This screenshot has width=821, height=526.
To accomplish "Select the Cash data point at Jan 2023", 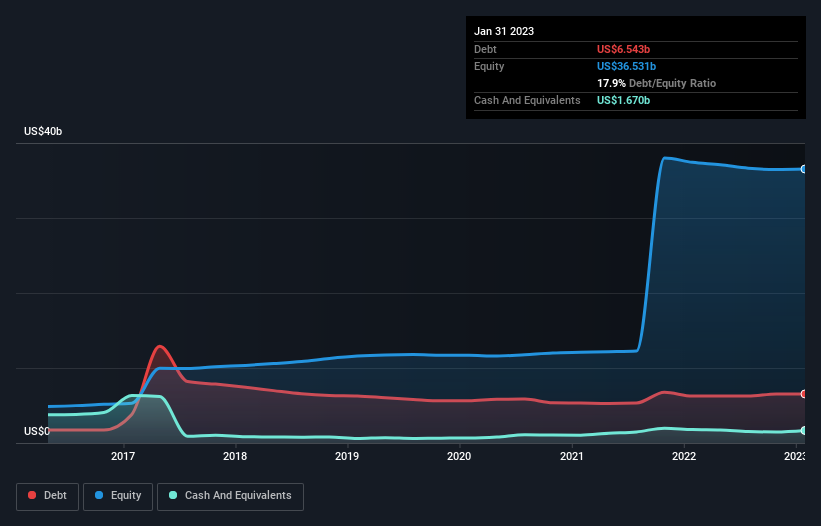I will point(804,430).
